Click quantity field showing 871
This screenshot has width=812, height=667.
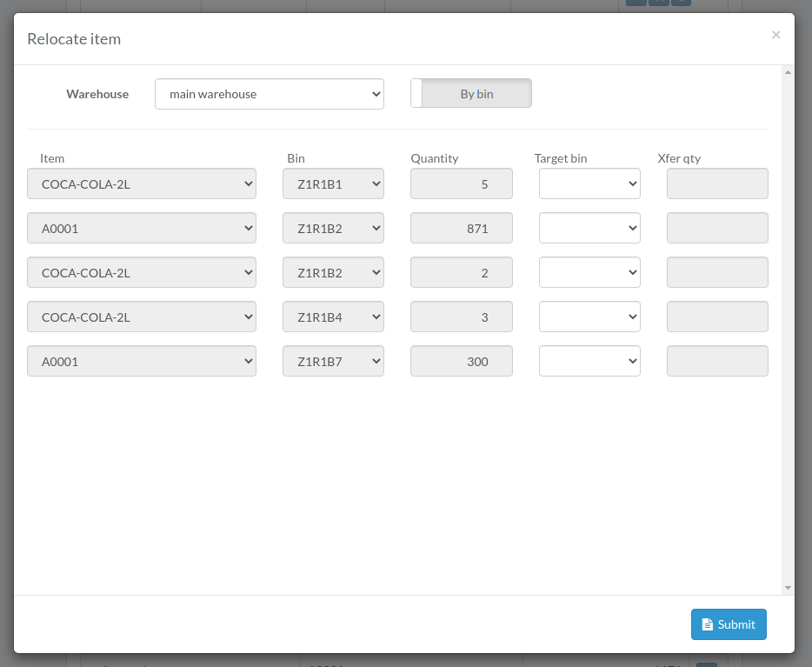click(x=462, y=228)
